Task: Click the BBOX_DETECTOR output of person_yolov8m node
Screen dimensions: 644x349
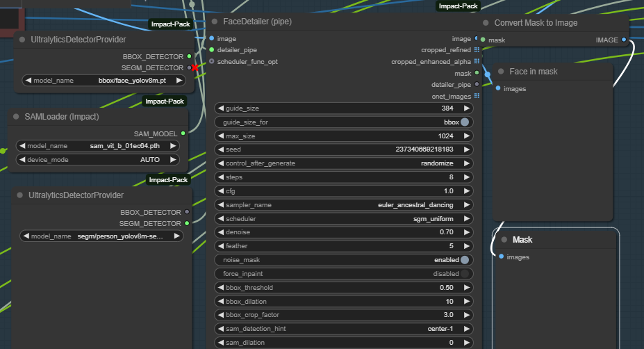Action: tap(187, 212)
